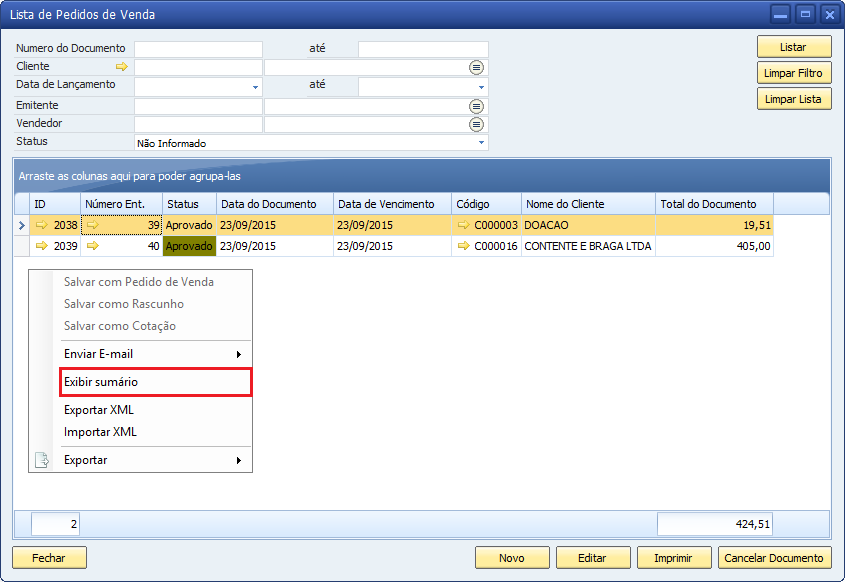This screenshot has width=845, height=582.
Task: Choose Exibir sumário from context menu
Action: (155, 382)
